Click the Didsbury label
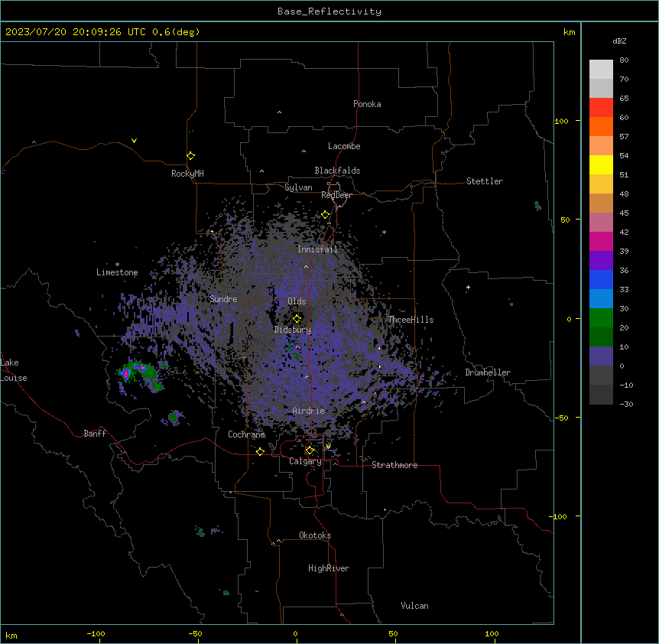The width and height of the screenshot is (659, 644). 293,330
